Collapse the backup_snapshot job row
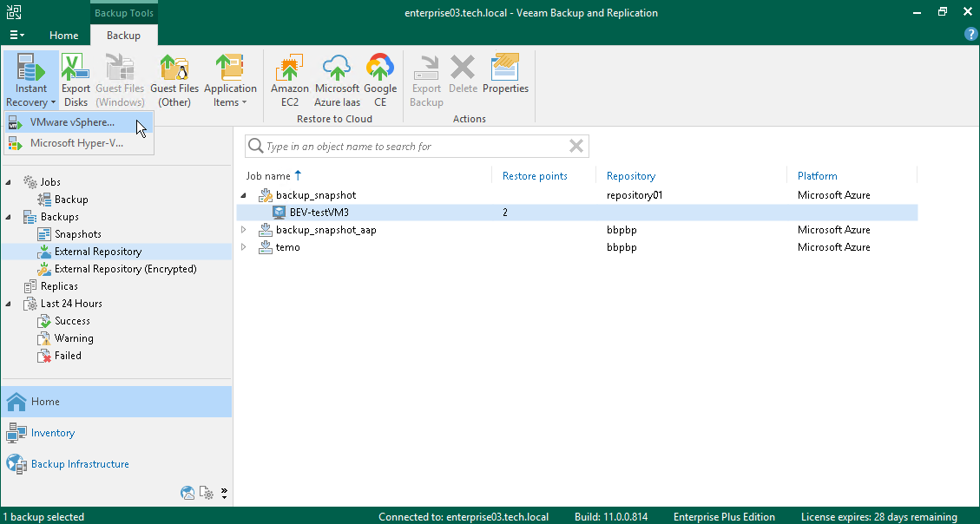Screen dimensions: 980x524 [x=243, y=195]
